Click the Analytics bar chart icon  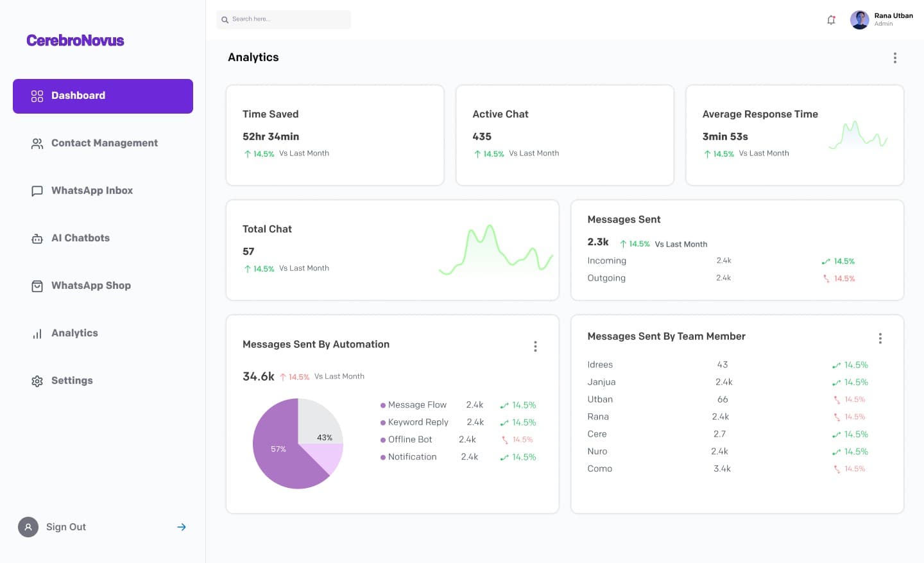coord(37,333)
